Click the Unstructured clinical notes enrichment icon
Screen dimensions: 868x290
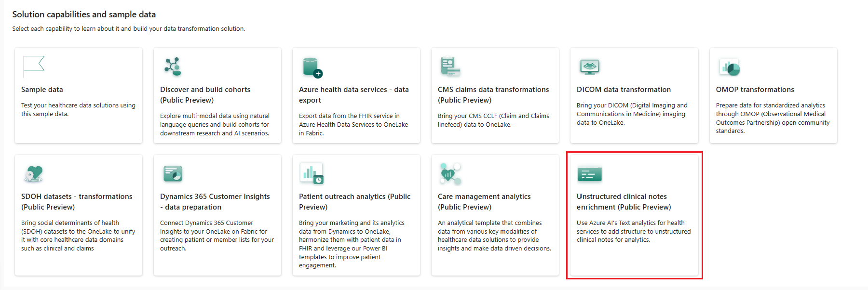tap(589, 174)
